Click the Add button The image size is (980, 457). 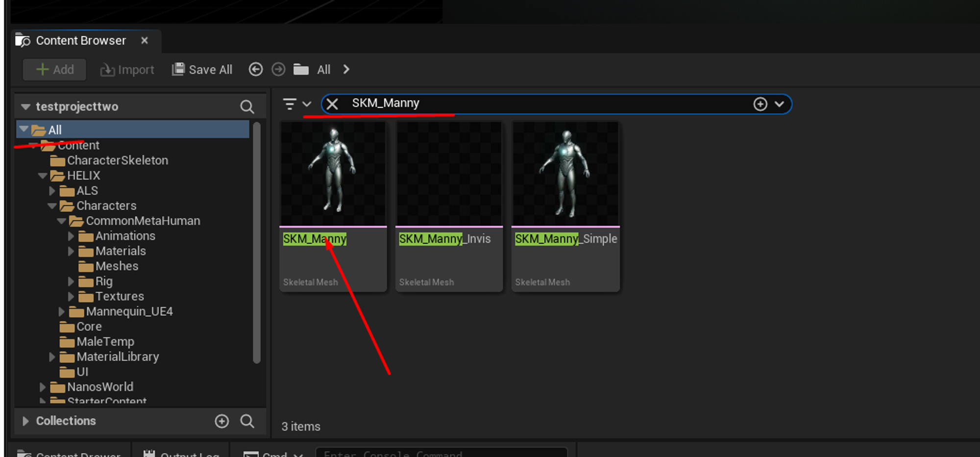[x=54, y=69]
